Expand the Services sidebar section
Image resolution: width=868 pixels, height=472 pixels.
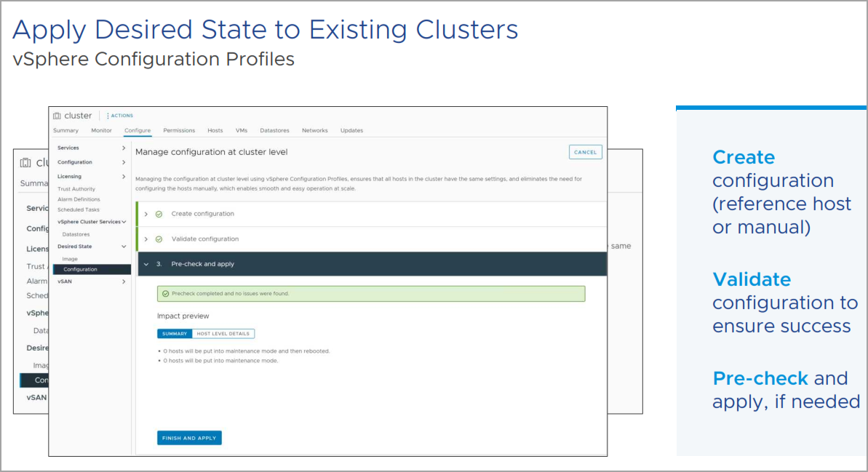coord(124,148)
